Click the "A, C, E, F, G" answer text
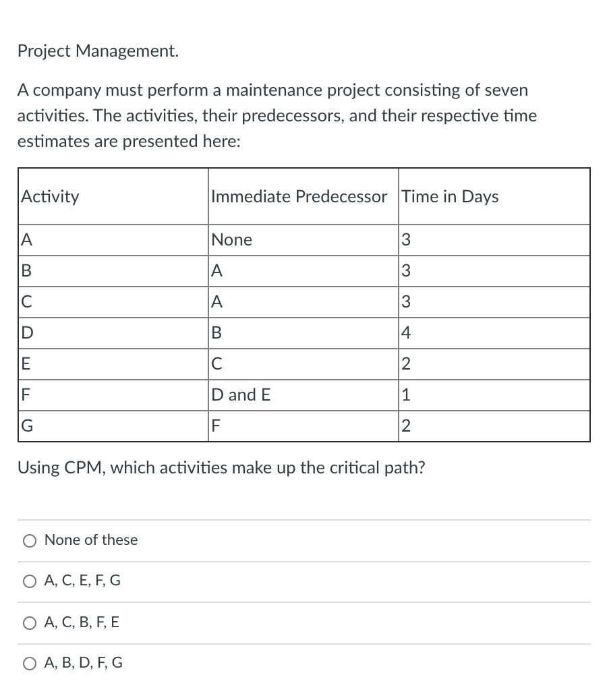Screen dimensions: 607x700 (x=82, y=581)
